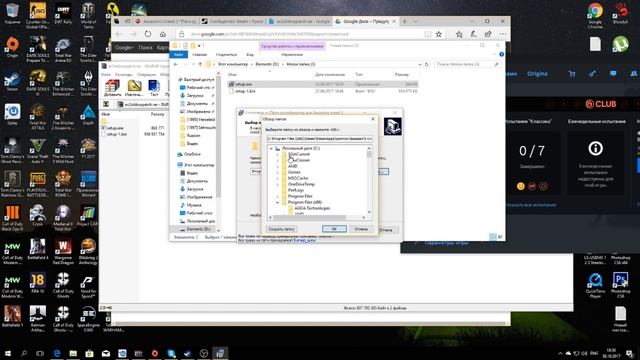Select setup-1.bin in the Explorer file list
The width and height of the screenshot is (640, 360).
(x=323, y=91)
